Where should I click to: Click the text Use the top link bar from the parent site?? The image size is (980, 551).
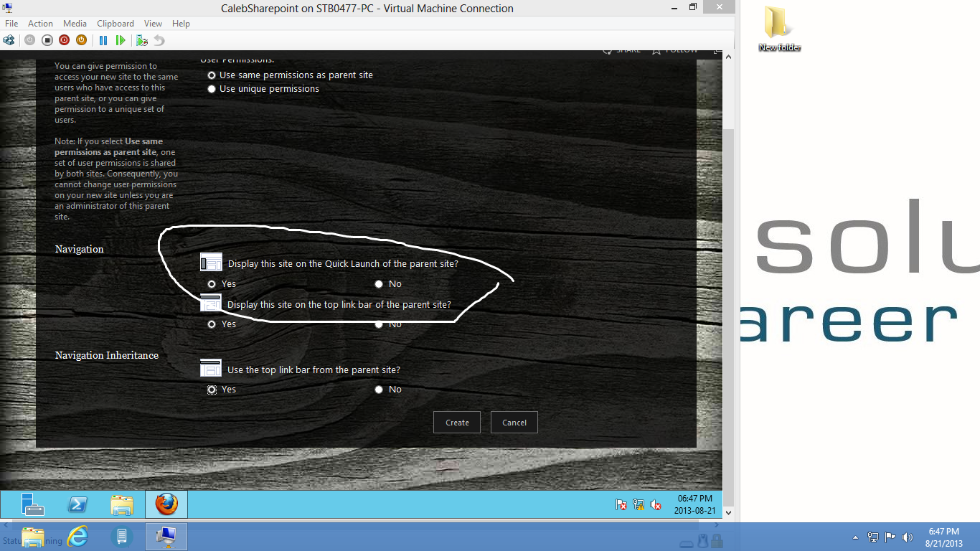pos(314,370)
